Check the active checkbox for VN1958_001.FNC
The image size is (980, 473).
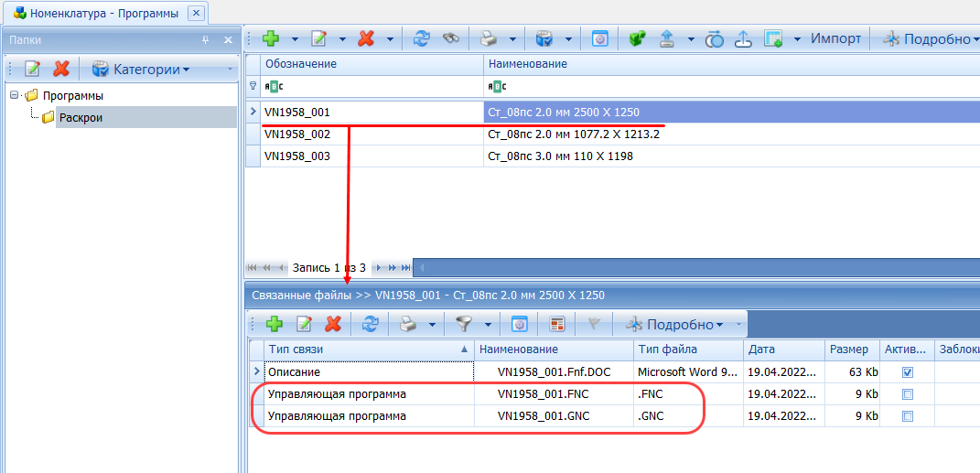907,394
